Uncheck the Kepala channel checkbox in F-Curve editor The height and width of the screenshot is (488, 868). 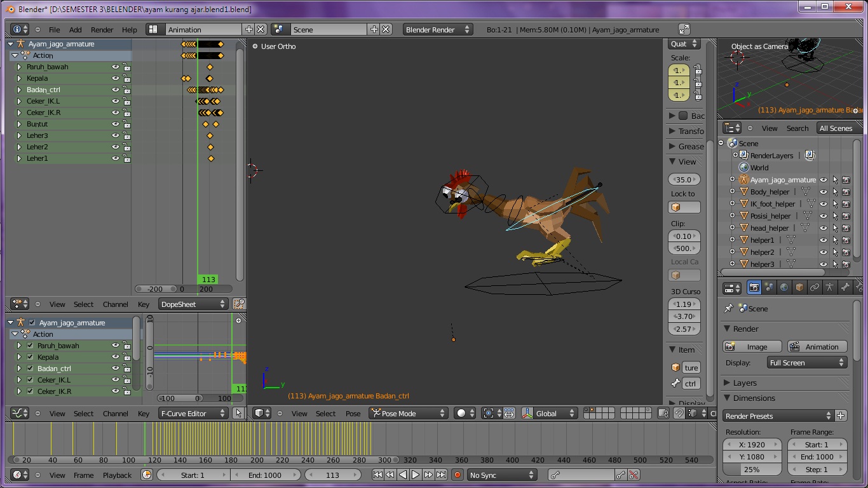[x=30, y=357]
